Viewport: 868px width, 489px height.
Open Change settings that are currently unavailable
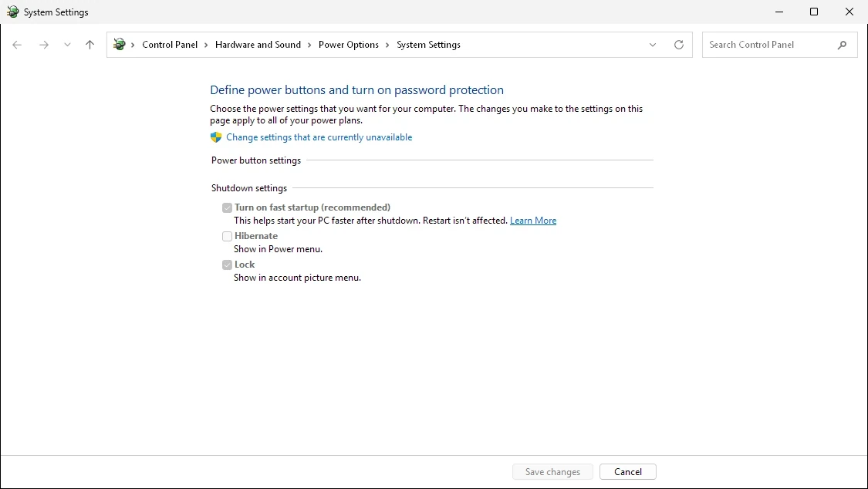click(319, 137)
